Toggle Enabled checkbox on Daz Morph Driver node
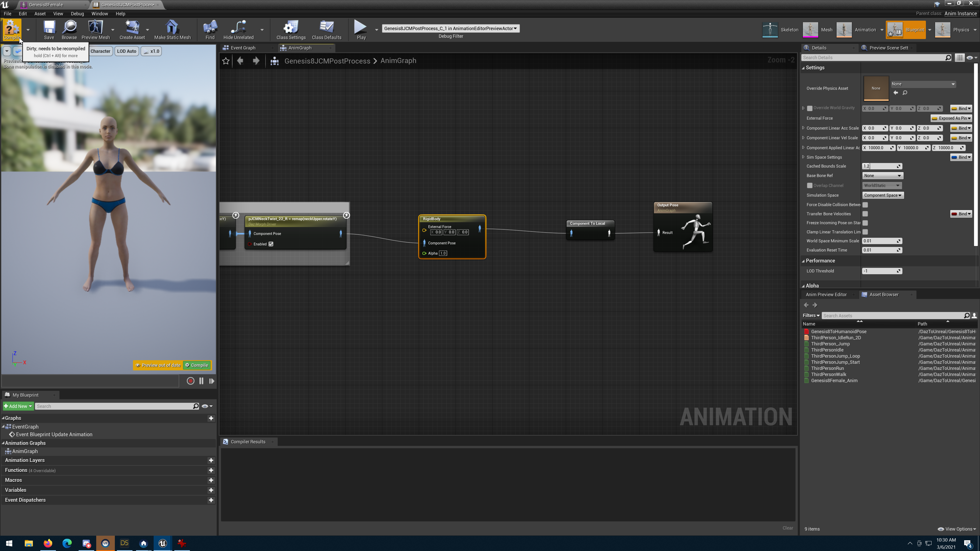This screenshot has width=980, height=551. [x=271, y=244]
